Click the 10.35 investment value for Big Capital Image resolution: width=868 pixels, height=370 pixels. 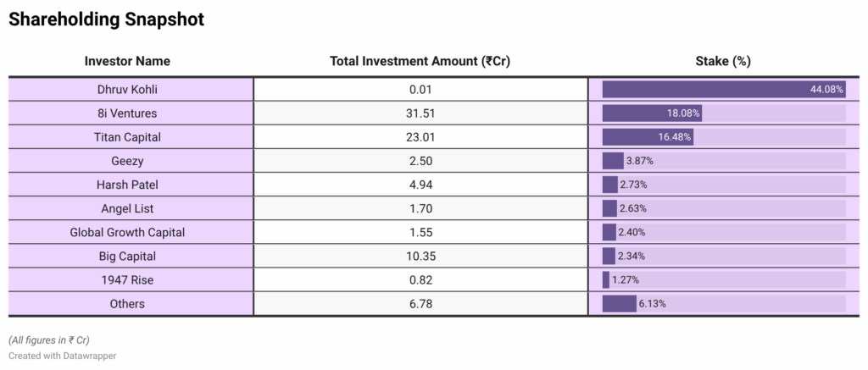tap(420, 256)
